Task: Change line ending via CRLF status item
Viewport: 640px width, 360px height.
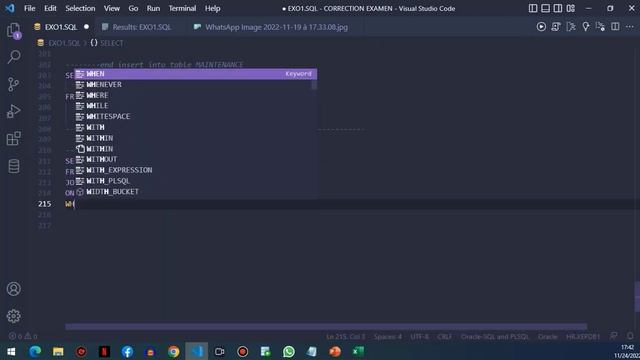Action: 444,337
